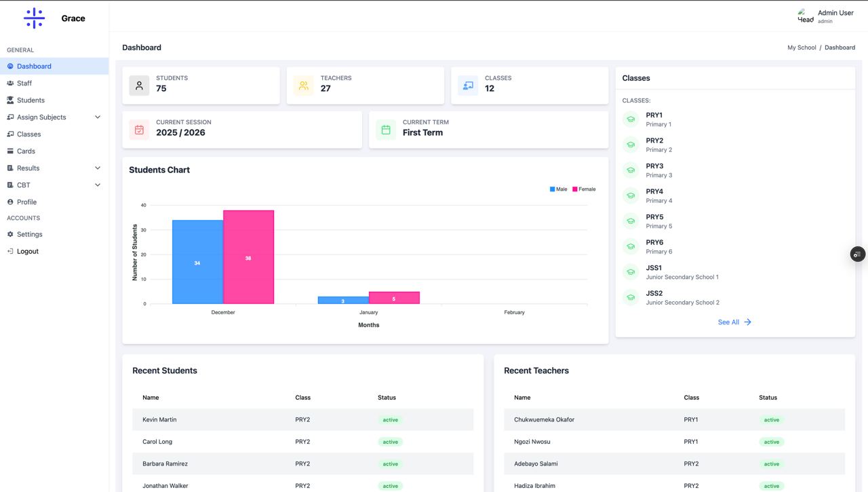This screenshot has width=868, height=492.
Task: Click the graduation cap icon for JSS2
Action: click(631, 297)
